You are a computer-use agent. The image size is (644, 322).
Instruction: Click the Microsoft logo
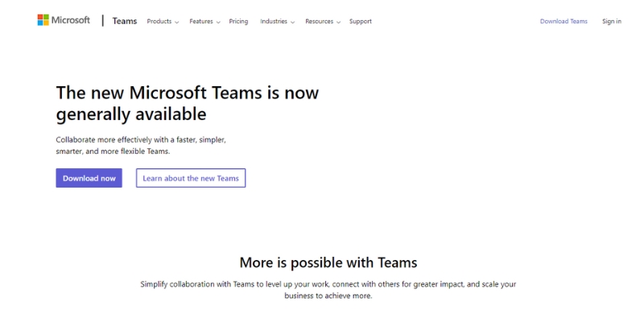pyautogui.click(x=64, y=20)
